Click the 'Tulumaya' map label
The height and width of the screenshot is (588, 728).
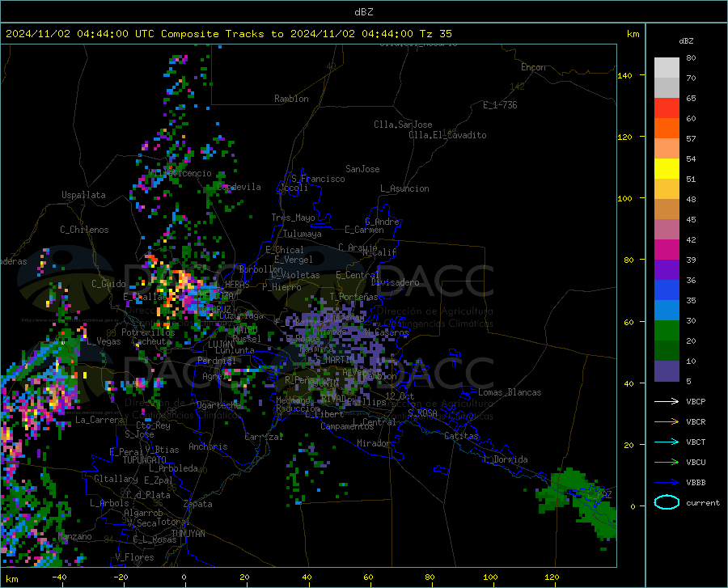click(x=303, y=234)
